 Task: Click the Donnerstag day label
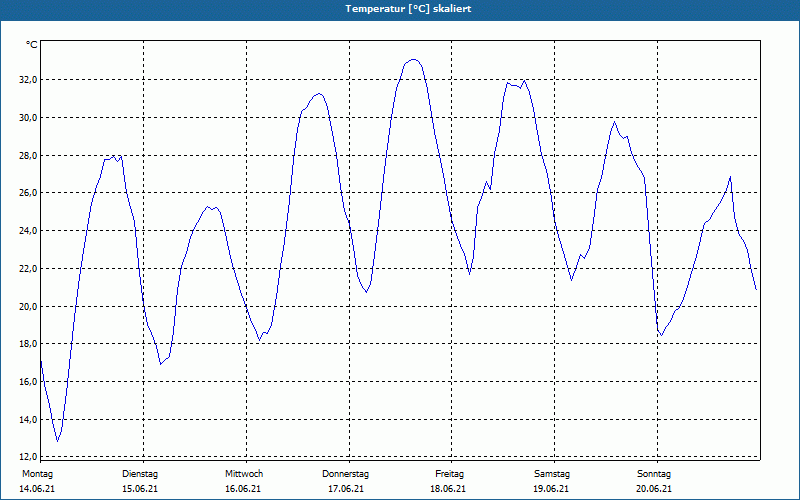click(x=345, y=474)
